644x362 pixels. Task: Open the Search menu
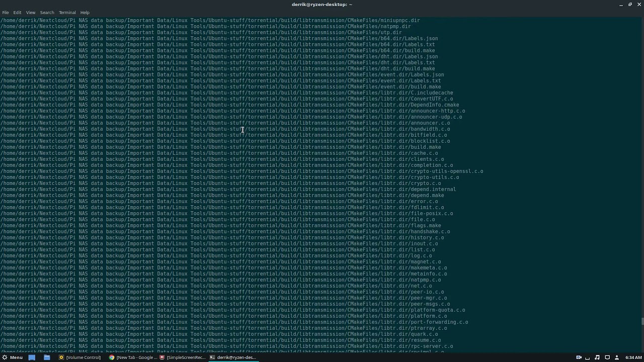point(47,13)
